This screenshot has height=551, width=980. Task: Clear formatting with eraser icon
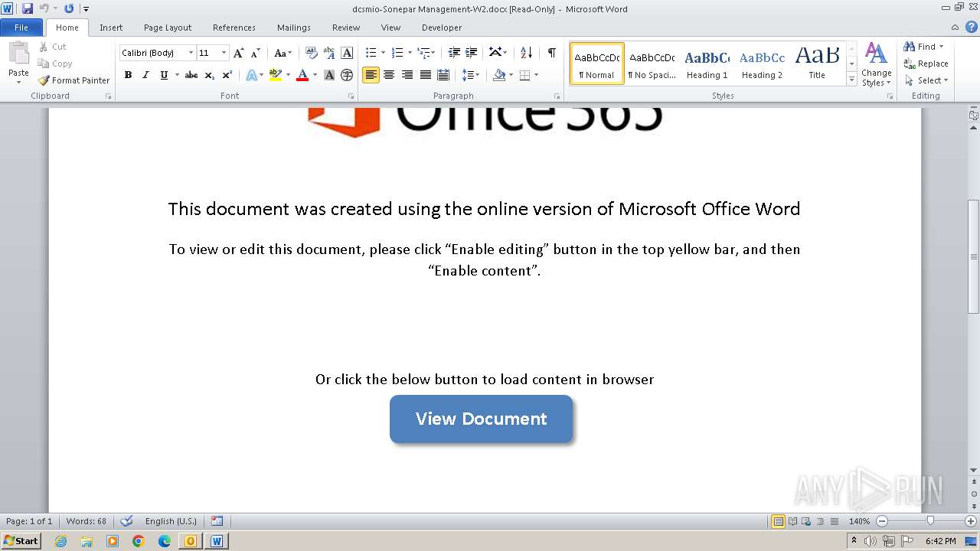coord(312,53)
